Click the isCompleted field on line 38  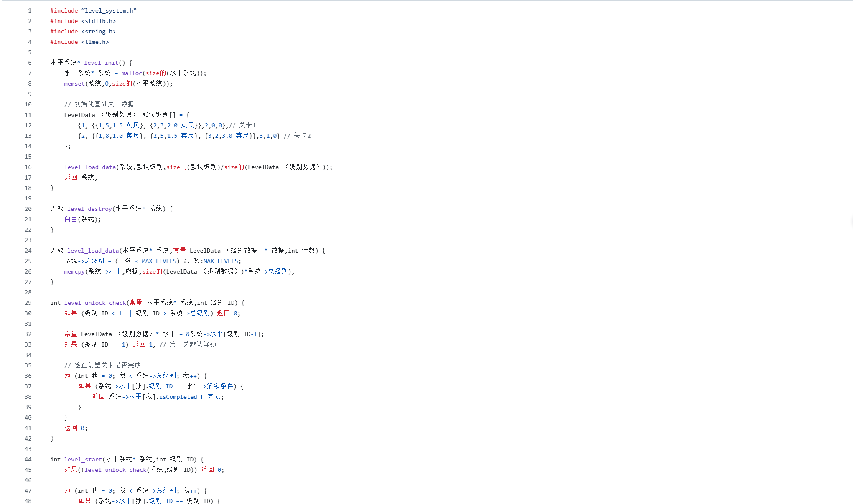point(178,397)
